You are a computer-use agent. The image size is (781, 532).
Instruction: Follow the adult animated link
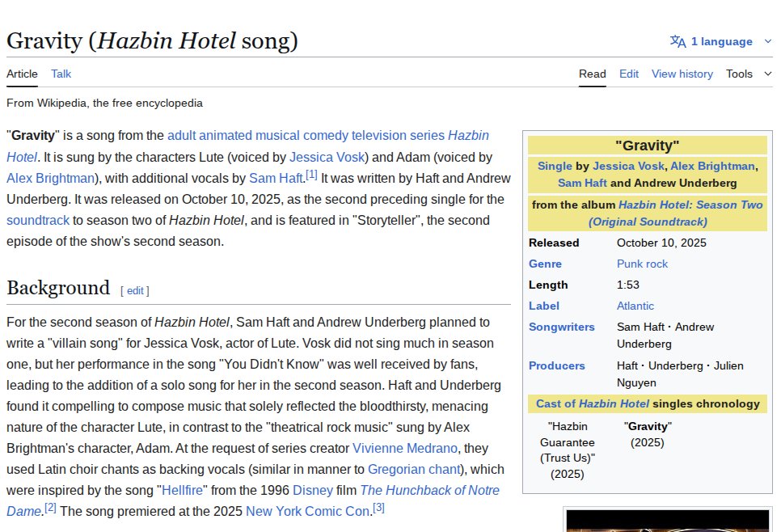pyautogui.click(x=209, y=136)
